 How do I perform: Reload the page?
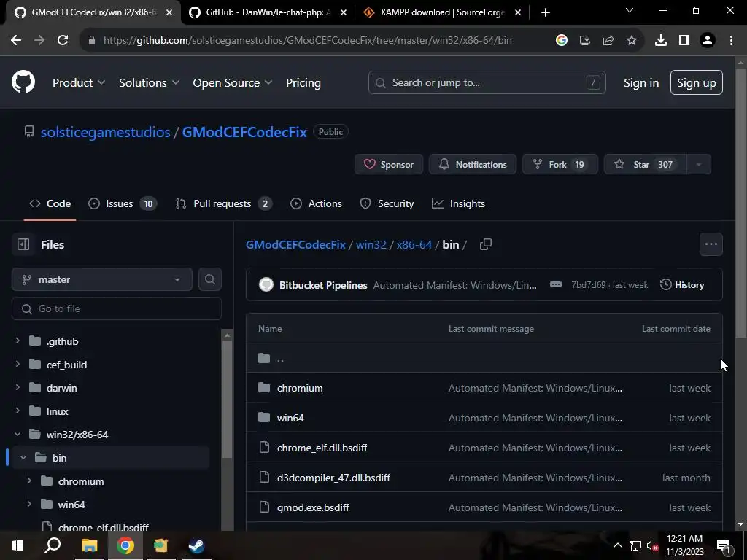tap(63, 41)
